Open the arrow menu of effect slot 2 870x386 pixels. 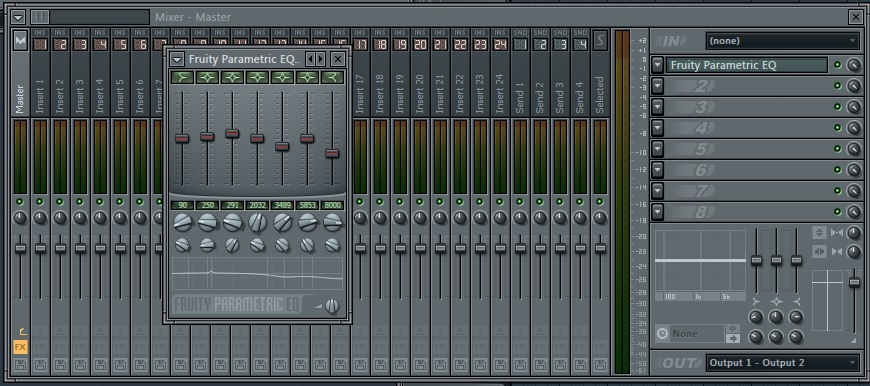click(x=657, y=86)
